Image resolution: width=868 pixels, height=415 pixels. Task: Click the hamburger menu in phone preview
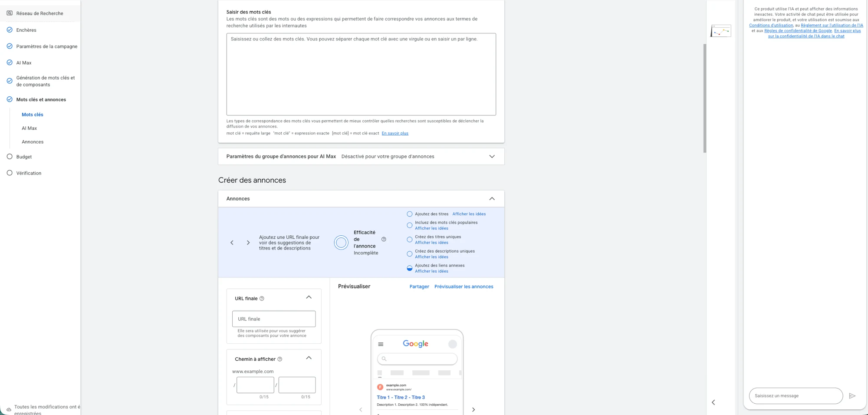tap(381, 344)
